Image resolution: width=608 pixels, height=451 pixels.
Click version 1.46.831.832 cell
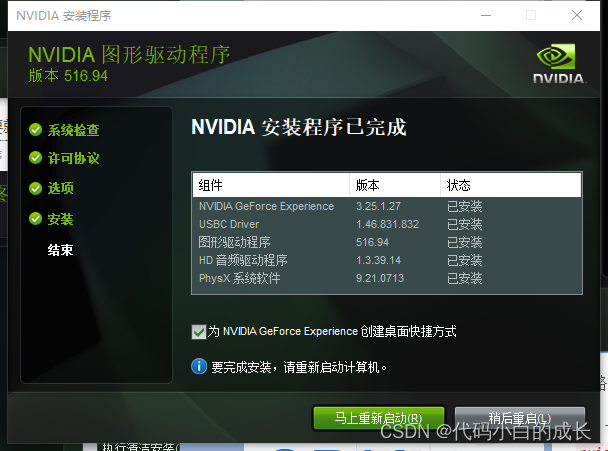pyautogui.click(x=387, y=224)
